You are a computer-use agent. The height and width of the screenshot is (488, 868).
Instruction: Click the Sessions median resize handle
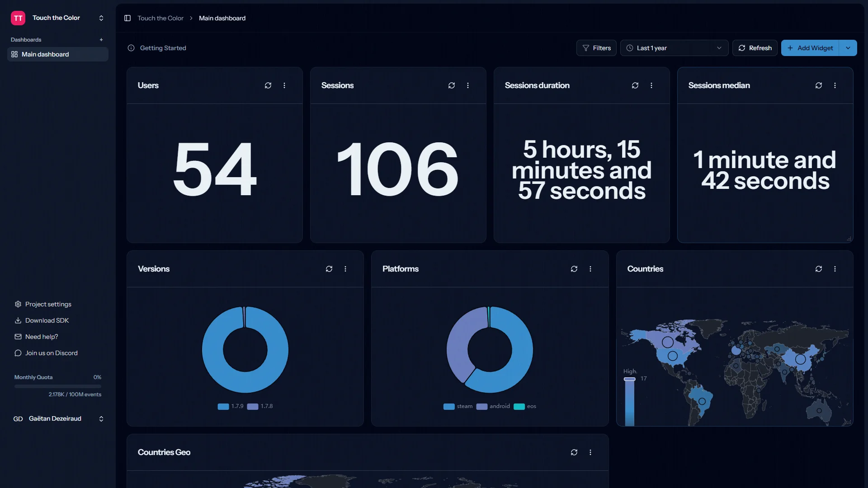[849, 239]
